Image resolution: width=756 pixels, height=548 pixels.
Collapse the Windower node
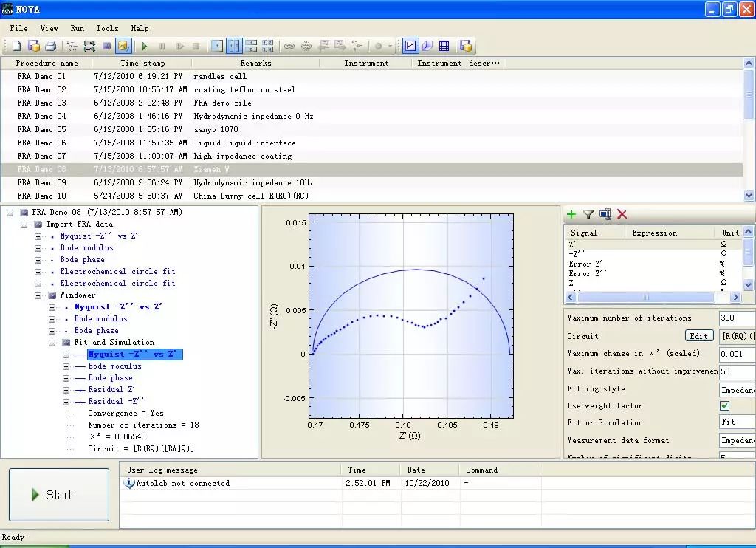point(38,295)
